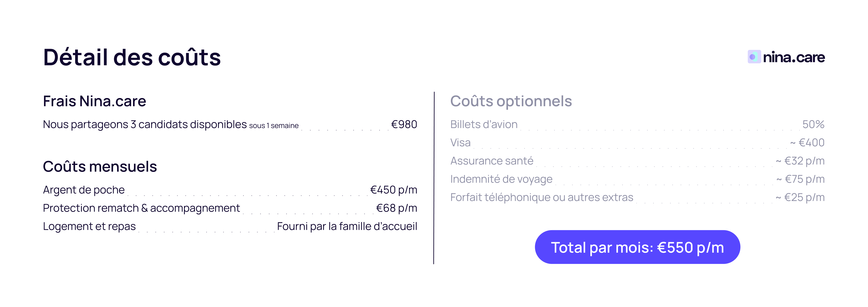Click the Coûts mensuels heading
Viewport: 868px width, 307px height.
(100, 166)
